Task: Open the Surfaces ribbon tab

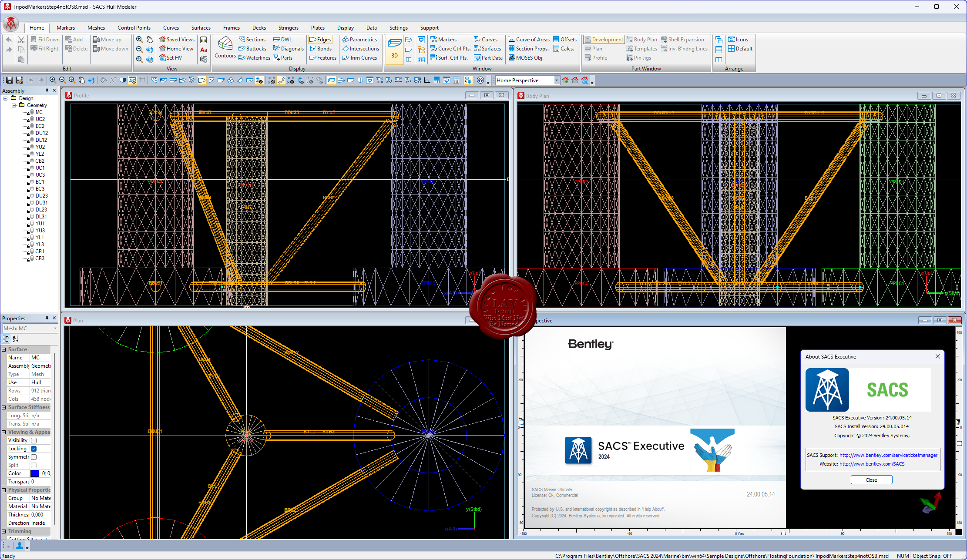Action: (x=201, y=27)
